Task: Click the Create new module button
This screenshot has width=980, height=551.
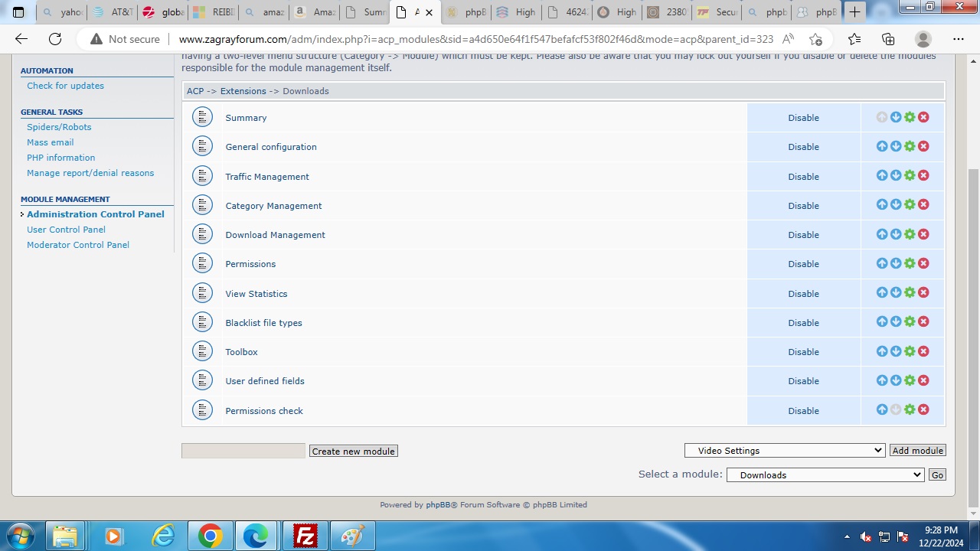Action: 353,452
